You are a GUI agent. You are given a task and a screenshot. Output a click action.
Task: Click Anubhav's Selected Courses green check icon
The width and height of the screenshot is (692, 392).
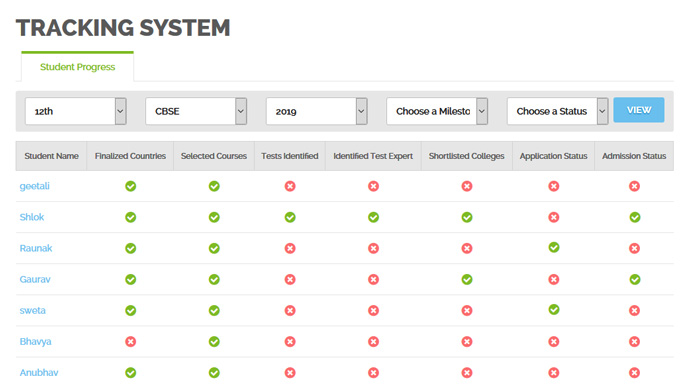[214, 373]
